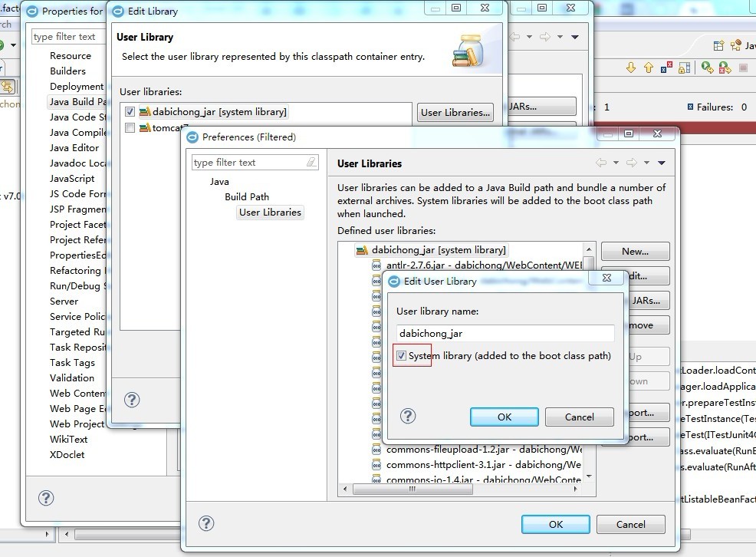The height and width of the screenshot is (557, 756).
Task: Switch to Java perspective icon
Action: click(x=736, y=45)
